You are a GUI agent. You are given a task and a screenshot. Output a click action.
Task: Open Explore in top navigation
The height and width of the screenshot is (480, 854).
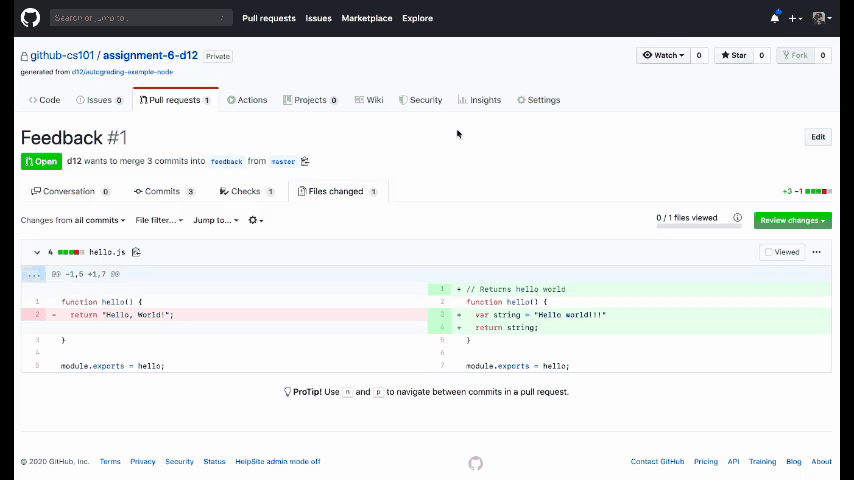[x=418, y=18]
